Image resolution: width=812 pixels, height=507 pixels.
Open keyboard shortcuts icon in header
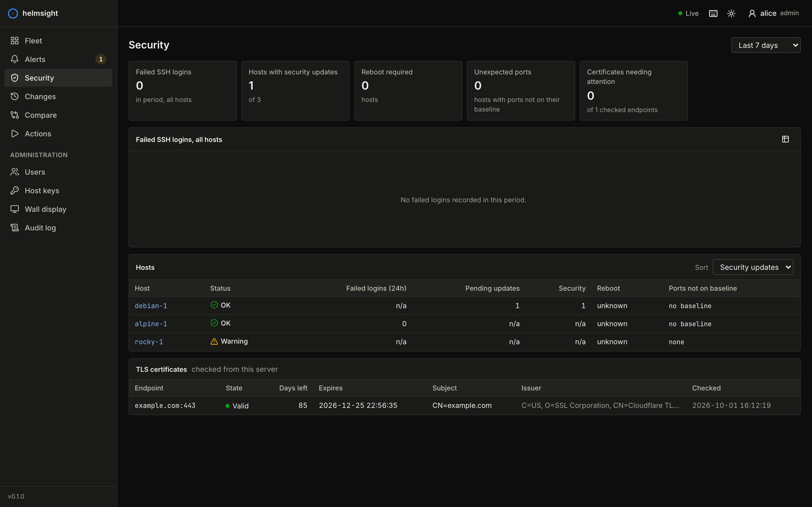click(713, 14)
